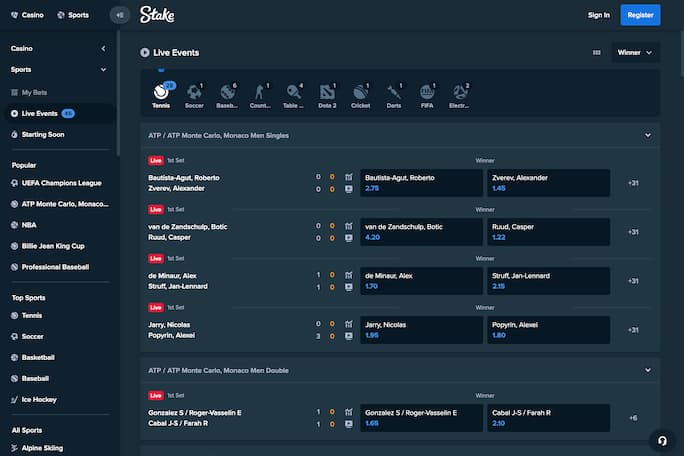Click the Register button

pyautogui.click(x=640, y=15)
